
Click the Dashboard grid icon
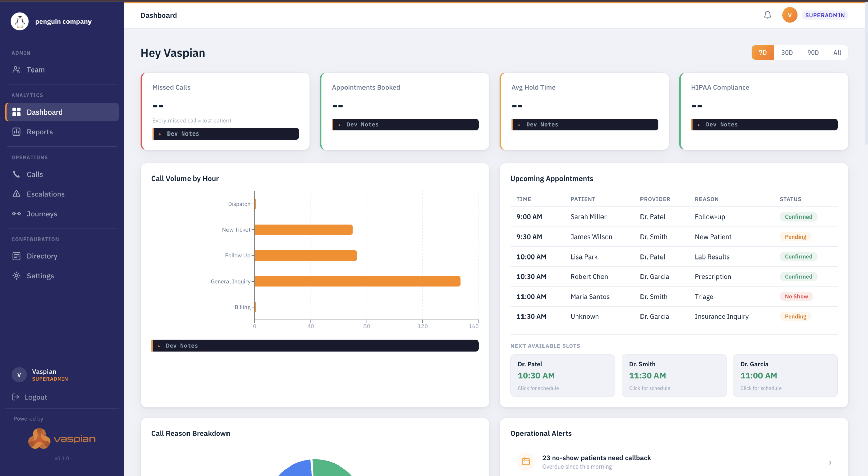(16, 112)
